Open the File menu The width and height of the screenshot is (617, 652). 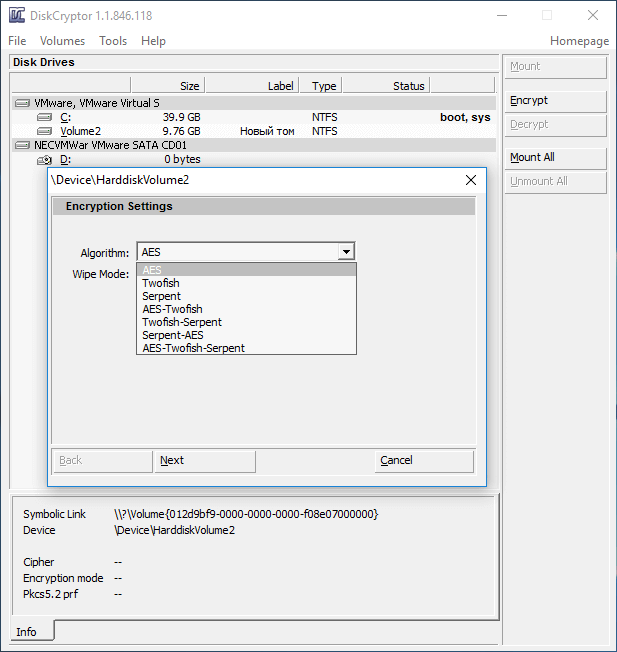(17, 41)
